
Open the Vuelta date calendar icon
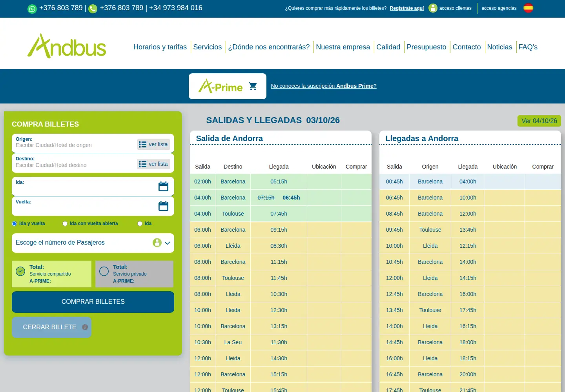tap(163, 206)
